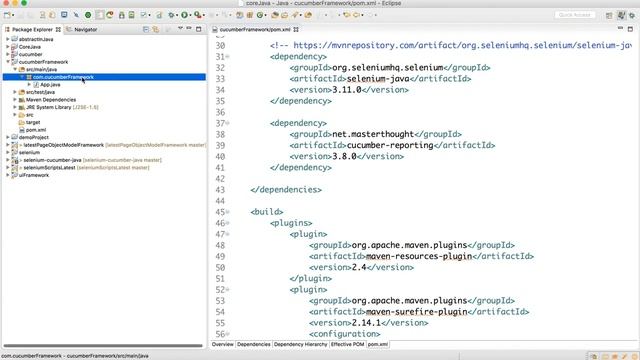
Task: Click the solid green circle toolbar icon
Action: [x=88, y=15]
